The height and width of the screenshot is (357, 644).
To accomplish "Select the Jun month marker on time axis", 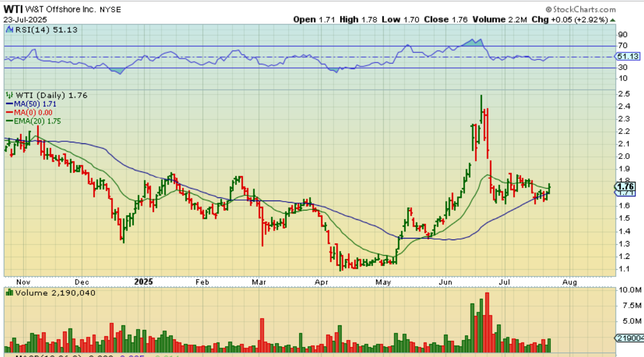I will 445,282.
